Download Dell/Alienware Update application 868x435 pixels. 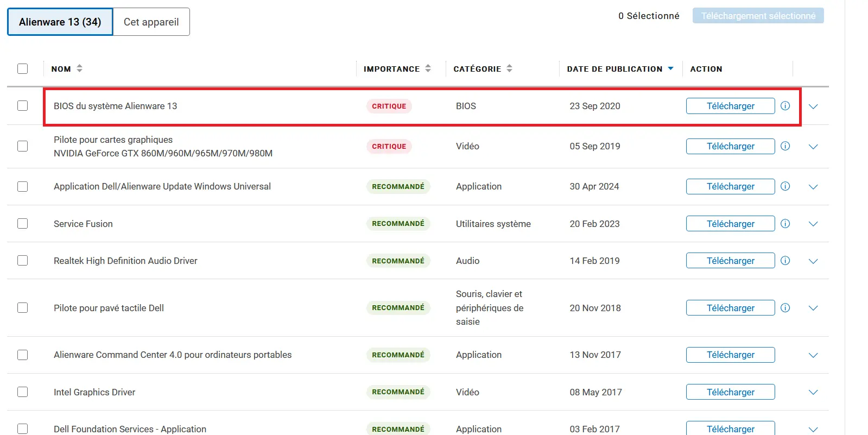point(730,186)
